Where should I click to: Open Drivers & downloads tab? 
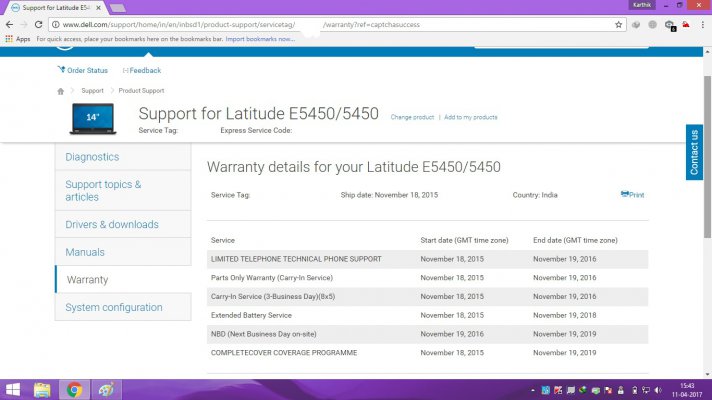(123, 224)
